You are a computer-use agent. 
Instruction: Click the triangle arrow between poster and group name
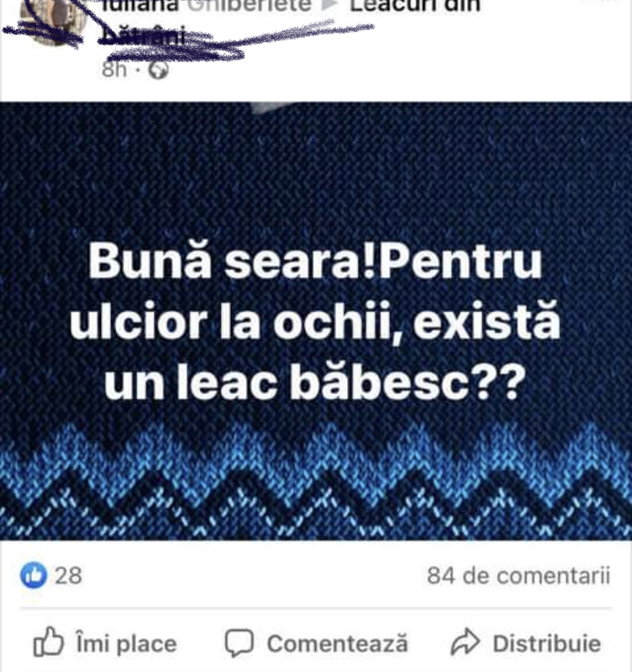click(x=330, y=5)
